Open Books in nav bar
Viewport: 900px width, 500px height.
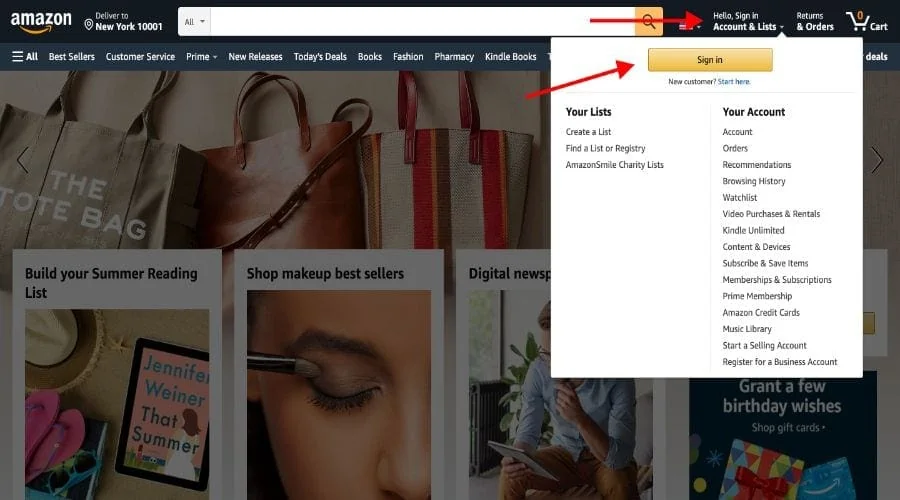pyautogui.click(x=370, y=56)
